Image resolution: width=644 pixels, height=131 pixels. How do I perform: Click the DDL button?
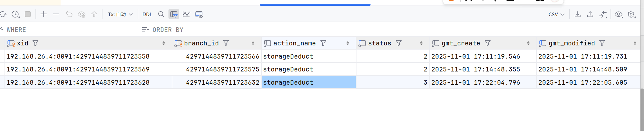(147, 14)
